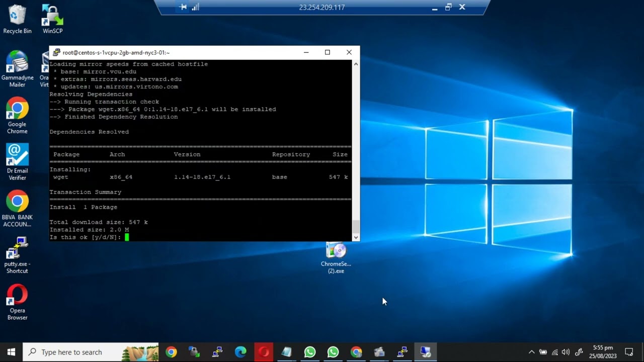Click the 'Resolving Dependencies' line
644x362 pixels.
(91, 94)
